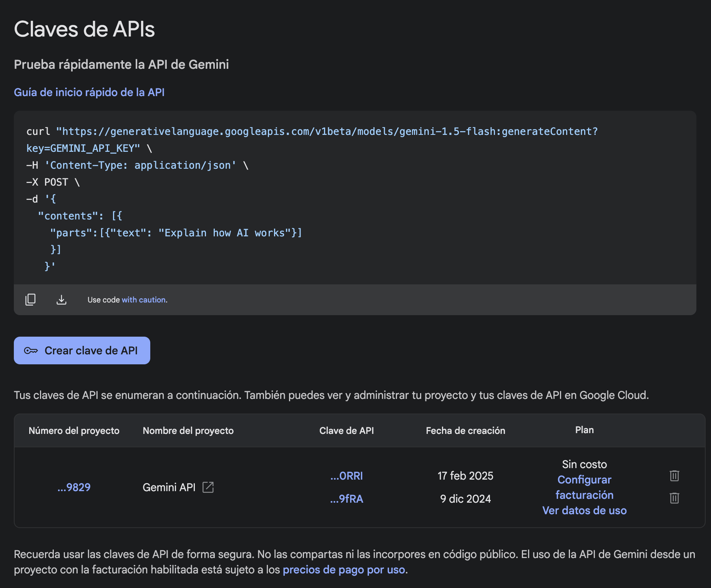The image size is (711, 588).
Task: Copy the curl code snippet
Action: pos(30,300)
